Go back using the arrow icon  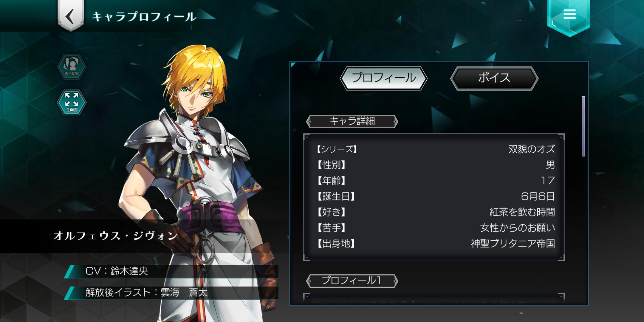point(71,16)
